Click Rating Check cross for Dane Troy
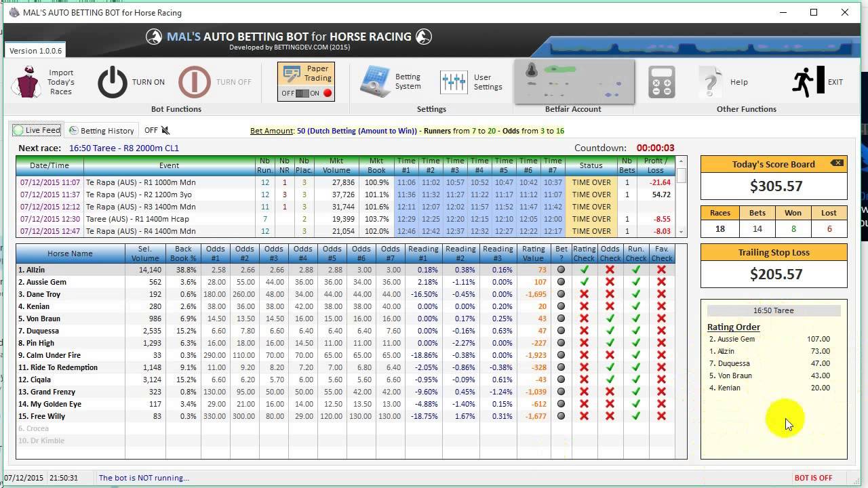Image resolution: width=868 pixels, height=488 pixels. (x=585, y=294)
